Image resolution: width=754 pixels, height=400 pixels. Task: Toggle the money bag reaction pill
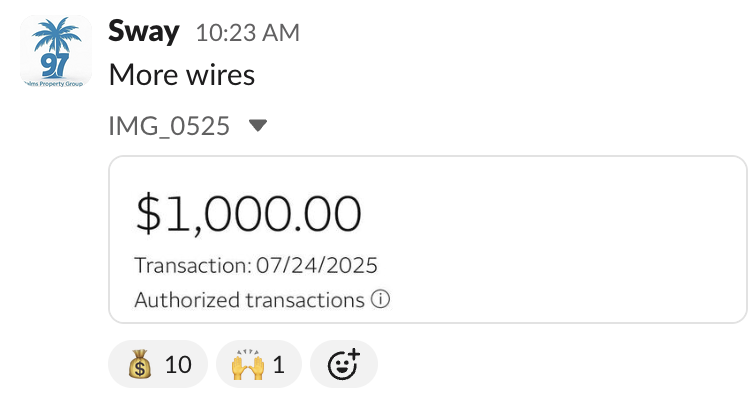[x=158, y=364]
